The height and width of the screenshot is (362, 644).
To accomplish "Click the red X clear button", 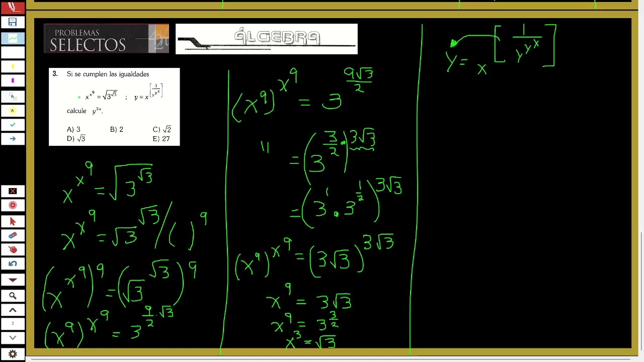I will pyautogui.click(x=13, y=191).
